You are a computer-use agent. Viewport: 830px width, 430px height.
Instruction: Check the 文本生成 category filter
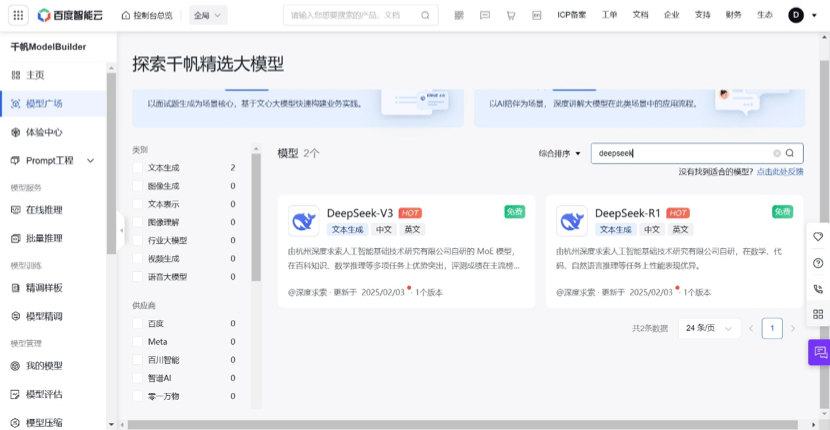point(138,168)
